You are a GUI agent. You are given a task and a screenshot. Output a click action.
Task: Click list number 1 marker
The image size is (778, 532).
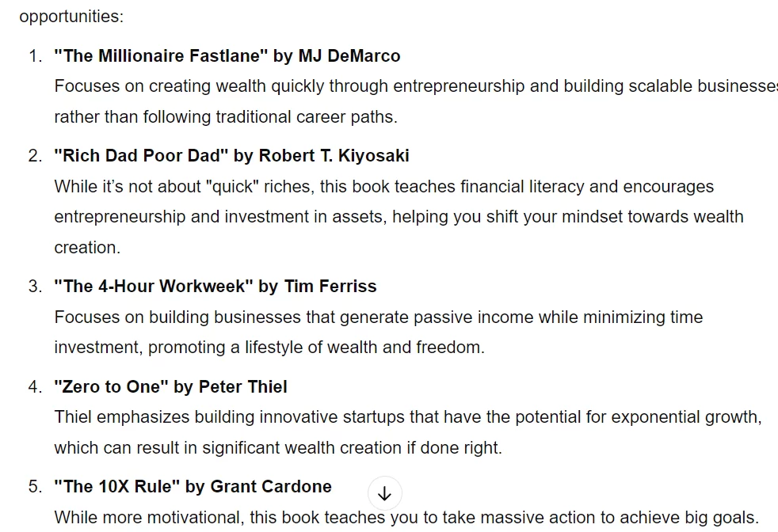pyautogui.click(x=35, y=55)
